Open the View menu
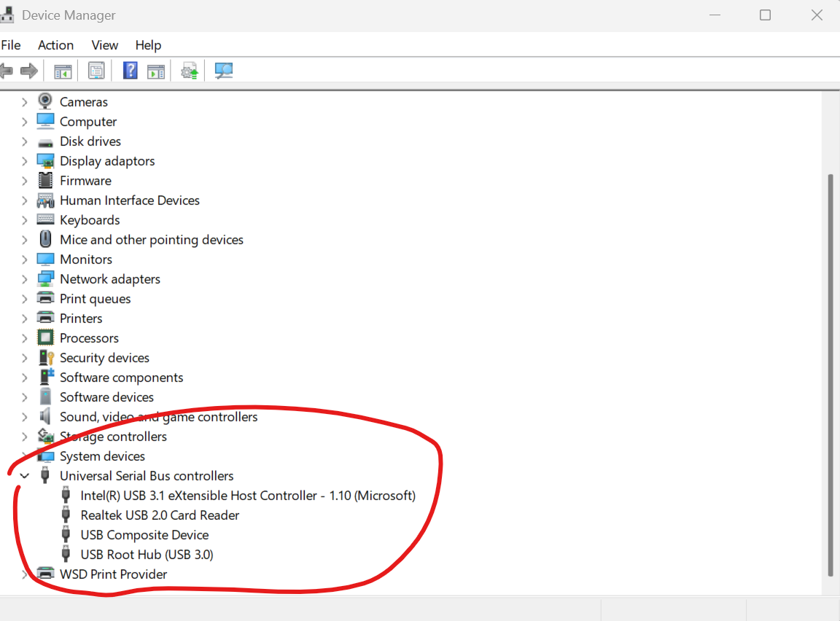This screenshot has height=621, width=840. click(104, 45)
